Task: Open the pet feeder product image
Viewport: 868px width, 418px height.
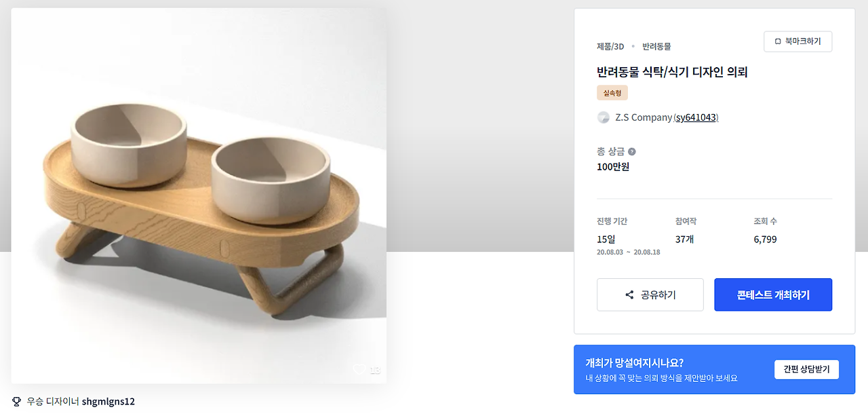Action: 199,195
